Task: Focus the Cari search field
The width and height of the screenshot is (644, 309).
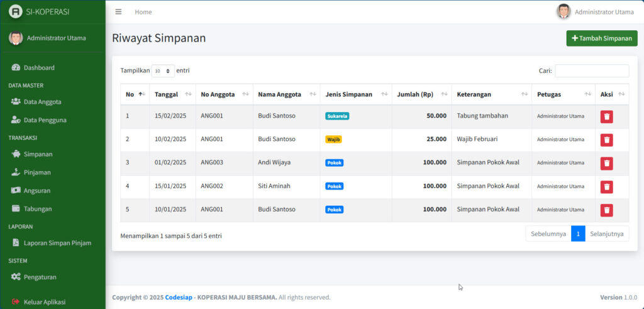Action: (x=591, y=71)
